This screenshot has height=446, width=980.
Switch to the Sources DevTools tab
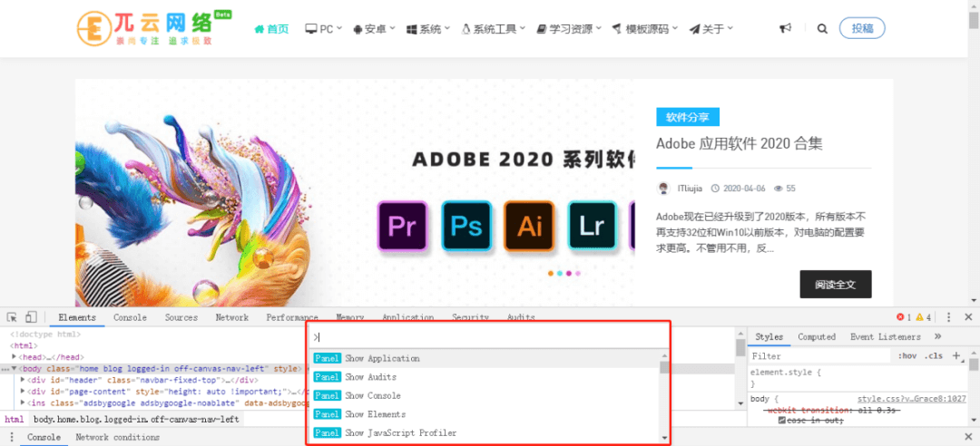pyautogui.click(x=181, y=317)
